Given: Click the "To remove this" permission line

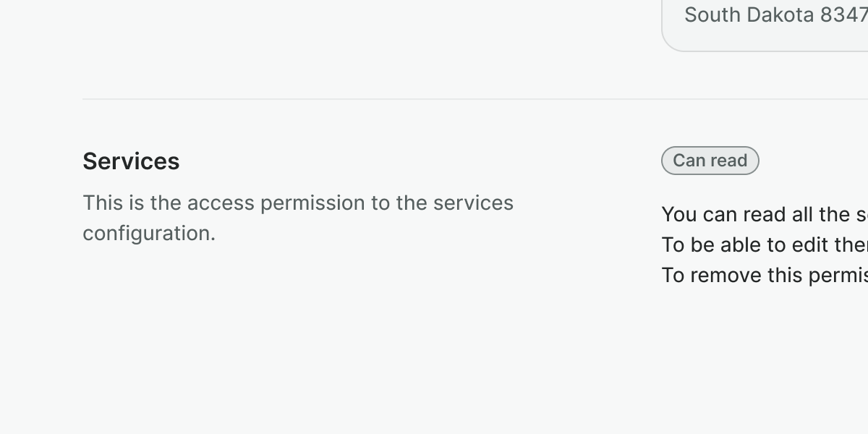Looking at the screenshot, I should coord(764,276).
